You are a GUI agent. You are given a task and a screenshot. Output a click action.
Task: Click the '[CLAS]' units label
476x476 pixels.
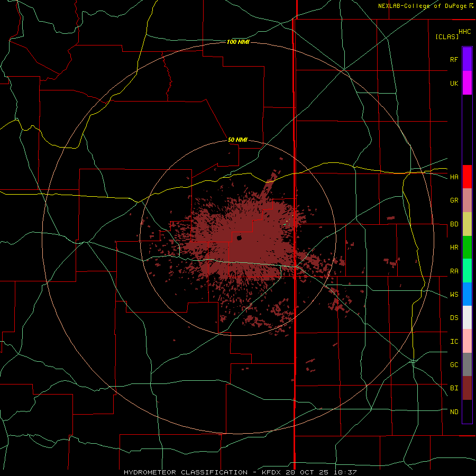(447, 36)
